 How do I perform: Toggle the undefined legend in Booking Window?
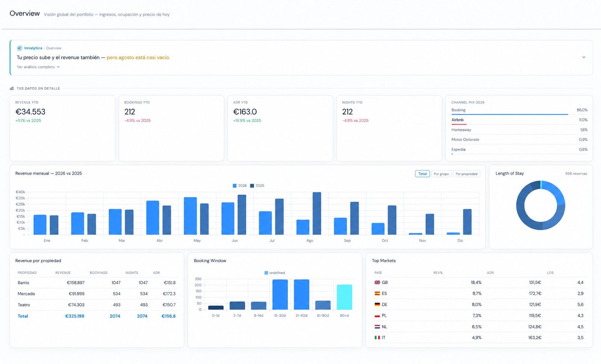coord(275,273)
